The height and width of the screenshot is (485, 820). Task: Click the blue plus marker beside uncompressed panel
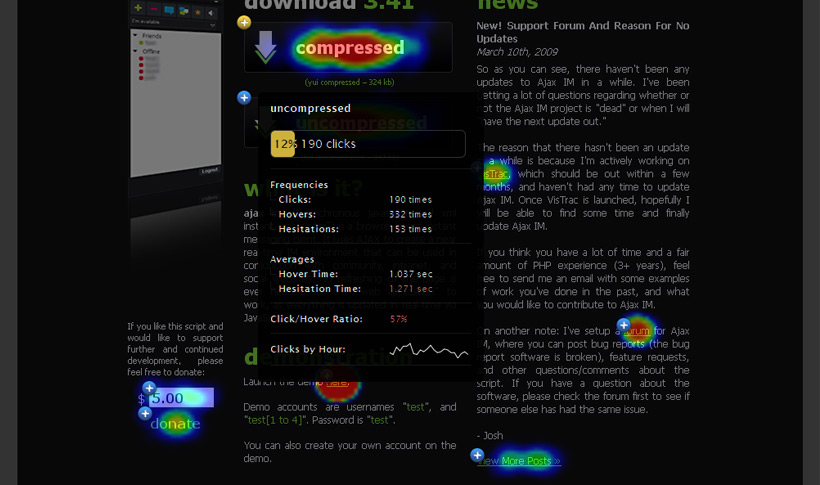[x=244, y=98]
